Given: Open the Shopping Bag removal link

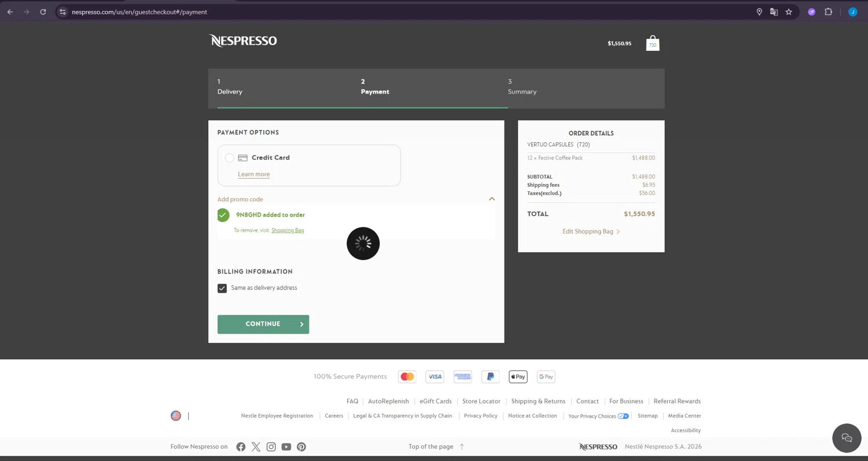Looking at the screenshot, I should [x=288, y=230].
